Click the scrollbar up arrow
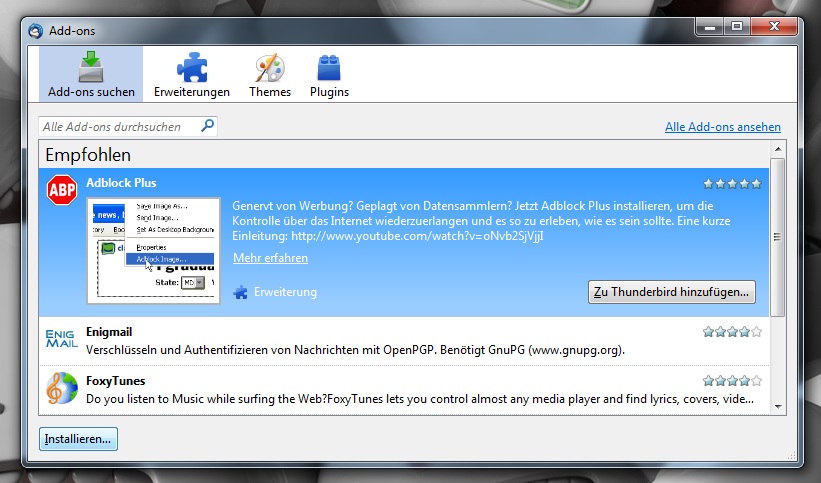Viewport: 821px width, 483px height. pyautogui.click(x=778, y=149)
